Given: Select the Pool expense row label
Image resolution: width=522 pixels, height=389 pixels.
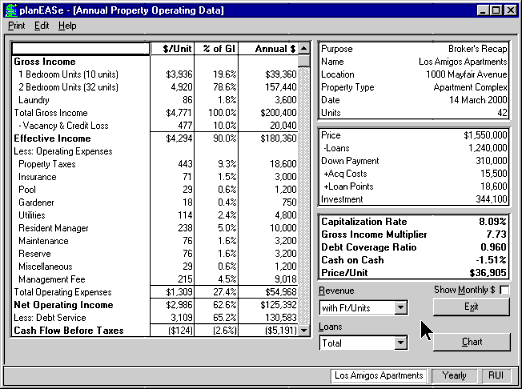Looking at the screenshot, I should point(27,190).
